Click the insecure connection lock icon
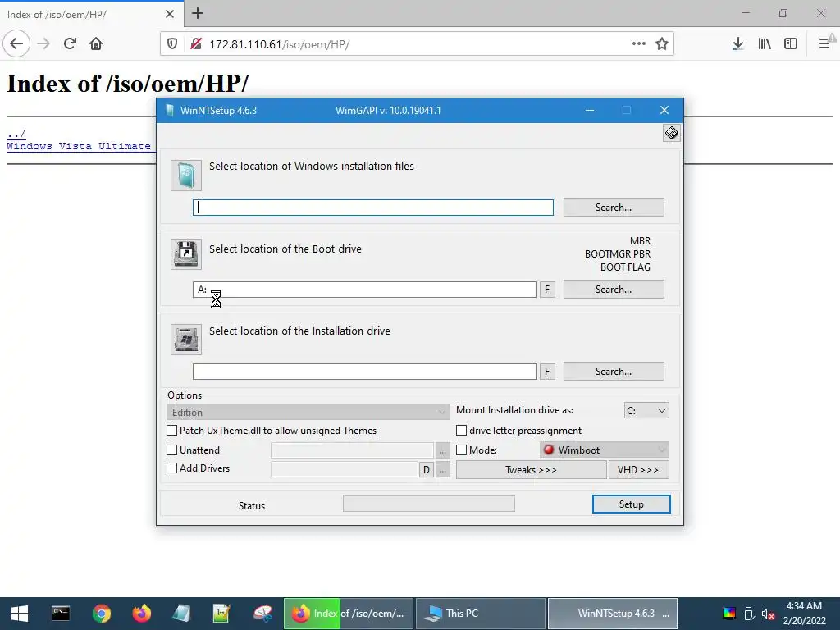 (195, 44)
